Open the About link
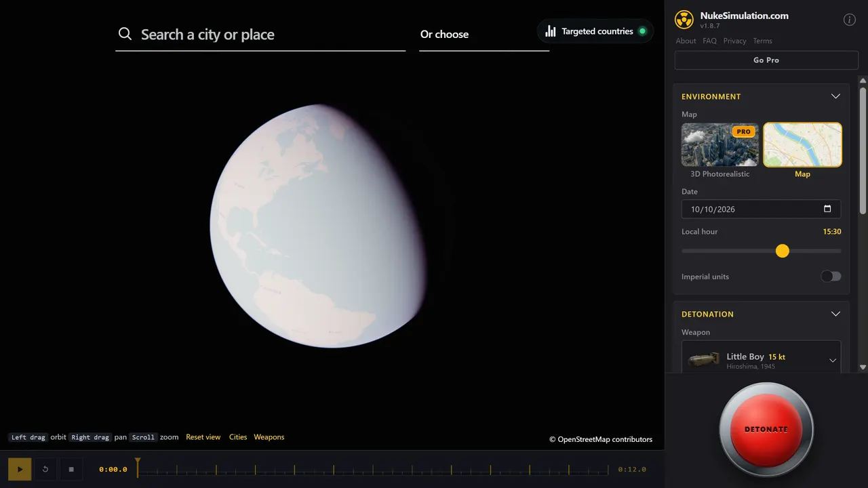This screenshot has height=488, width=868. (x=686, y=41)
